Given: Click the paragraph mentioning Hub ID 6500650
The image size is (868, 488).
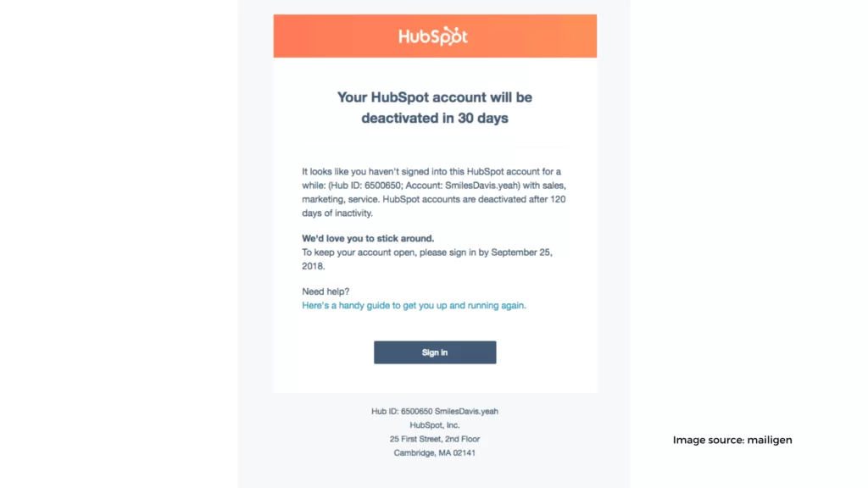Looking at the screenshot, I should click(434, 192).
